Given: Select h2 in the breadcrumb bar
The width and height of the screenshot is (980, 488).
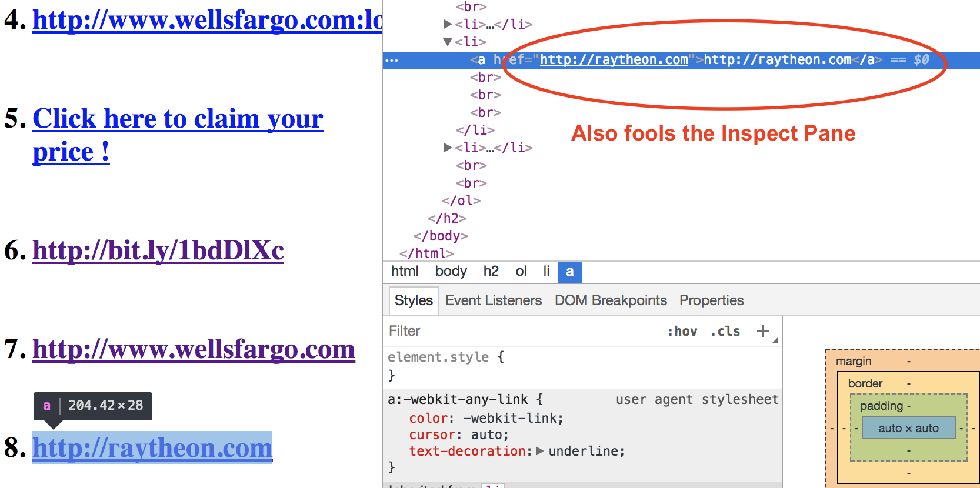Looking at the screenshot, I should [x=491, y=271].
